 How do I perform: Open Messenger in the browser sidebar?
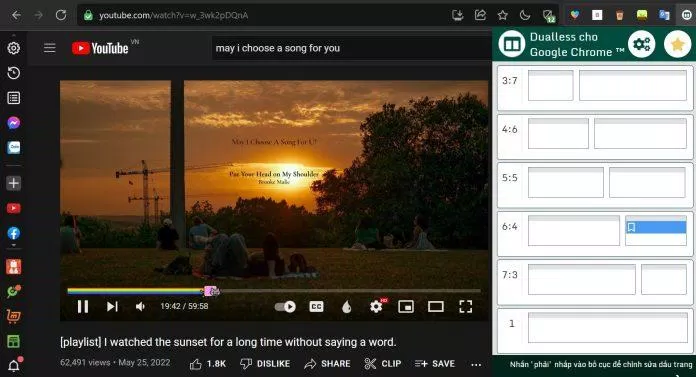click(x=13, y=123)
